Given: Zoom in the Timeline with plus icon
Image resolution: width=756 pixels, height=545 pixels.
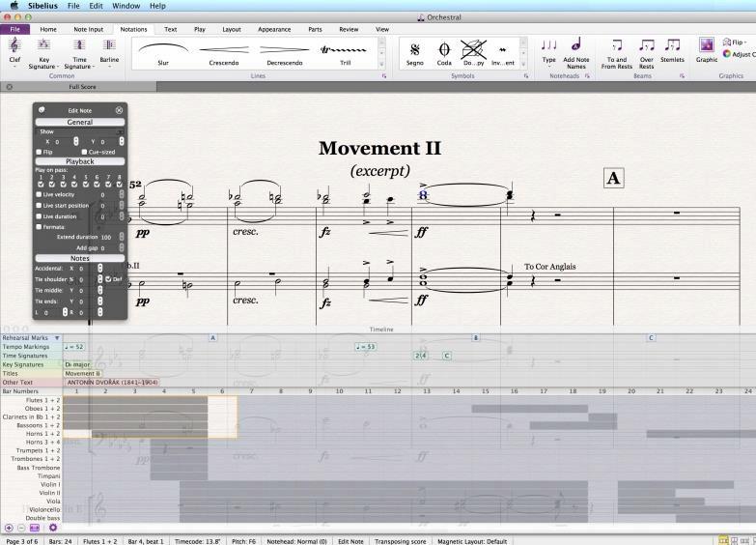Looking at the screenshot, I should [x=9, y=529].
